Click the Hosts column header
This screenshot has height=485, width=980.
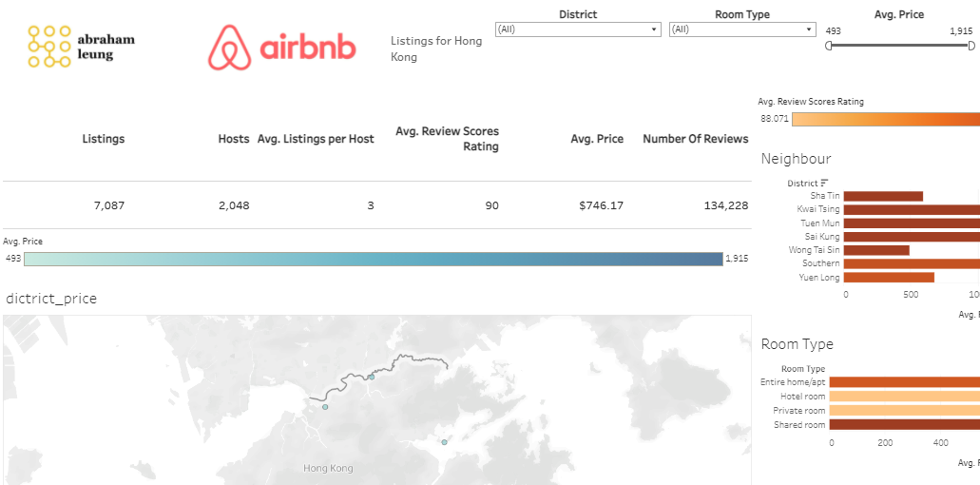pyautogui.click(x=234, y=139)
